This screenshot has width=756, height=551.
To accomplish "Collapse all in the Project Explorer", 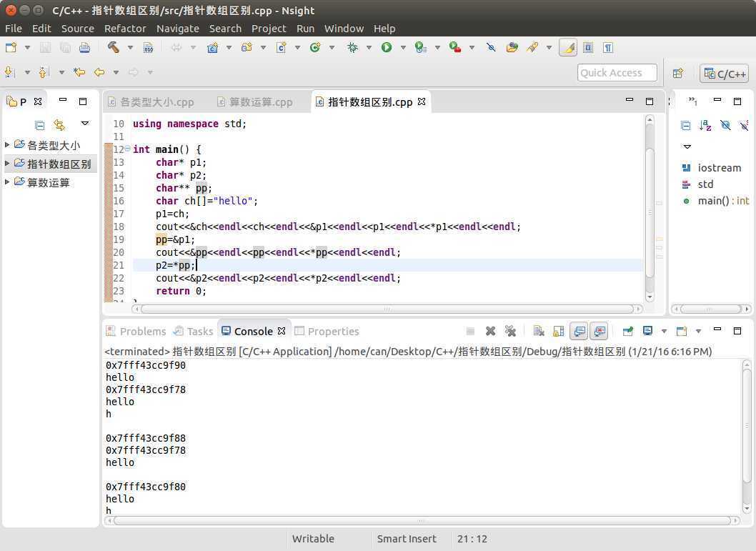I will click(x=39, y=125).
